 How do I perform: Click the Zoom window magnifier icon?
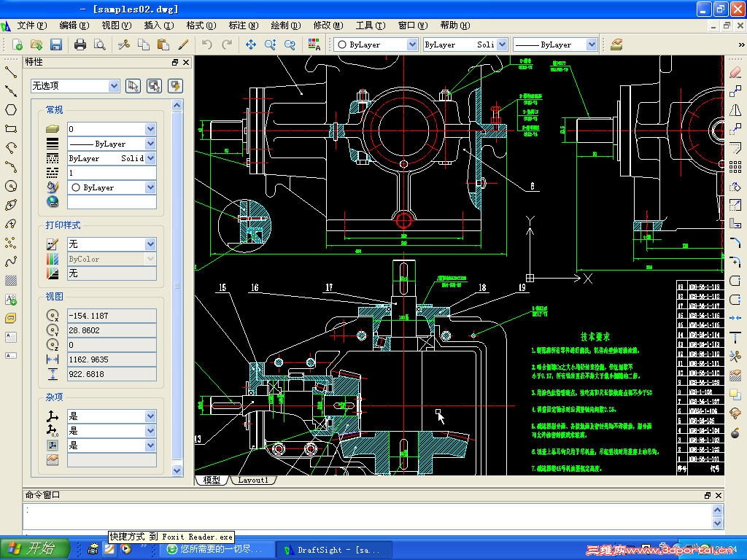(270, 44)
